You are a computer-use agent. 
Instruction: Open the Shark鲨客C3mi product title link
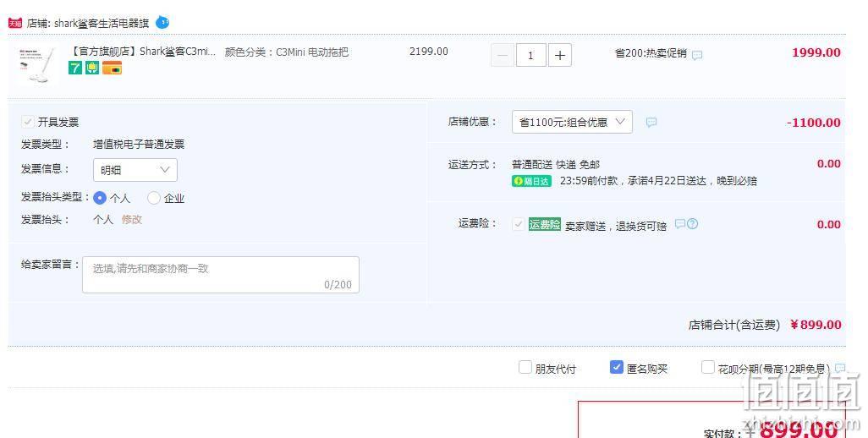pos(143,52)
